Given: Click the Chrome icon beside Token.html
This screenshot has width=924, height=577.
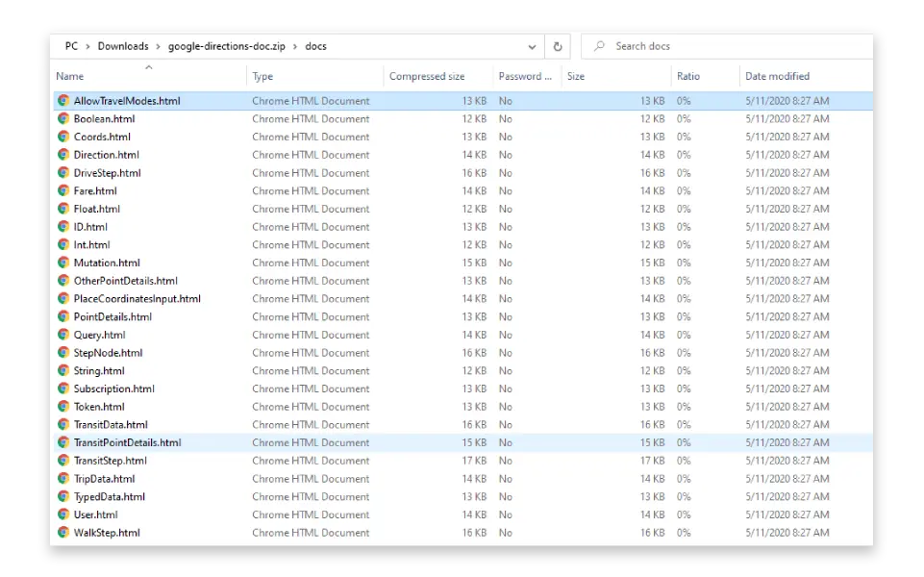Looking at the screenshot, I should point(63,406).
